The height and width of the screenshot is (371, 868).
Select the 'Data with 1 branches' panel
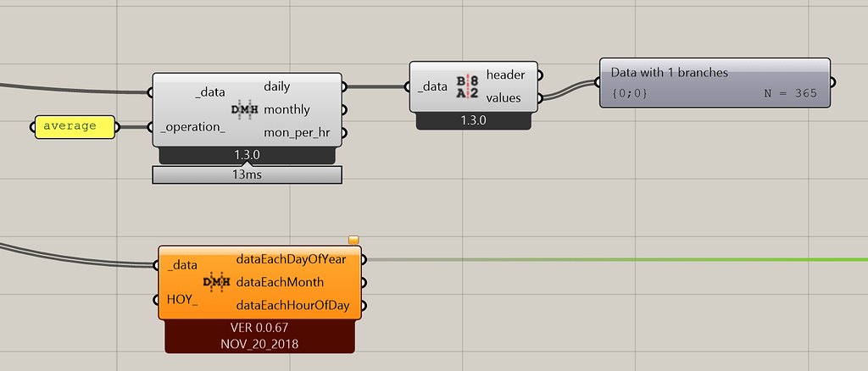point(715,83)
